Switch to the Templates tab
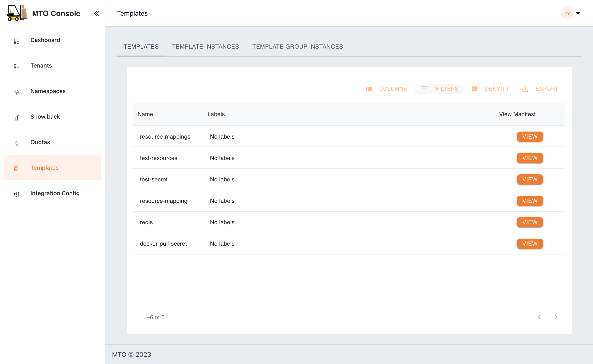The height and width of the screenshot is (364, 593). (141, 47)
